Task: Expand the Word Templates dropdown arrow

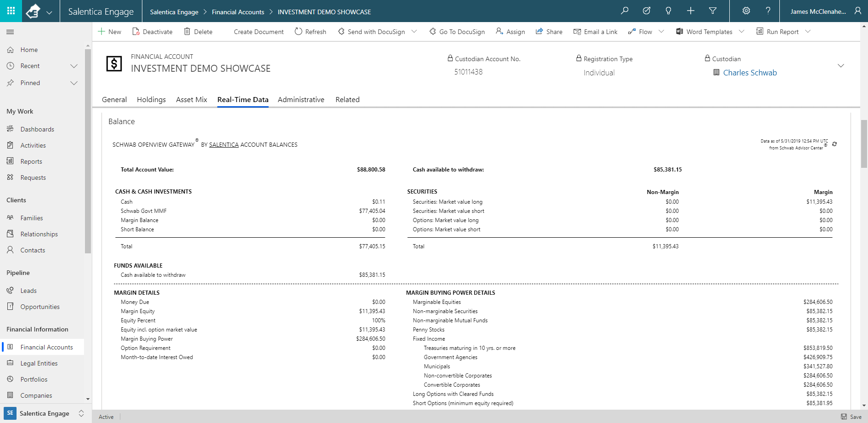Action: 741,32
